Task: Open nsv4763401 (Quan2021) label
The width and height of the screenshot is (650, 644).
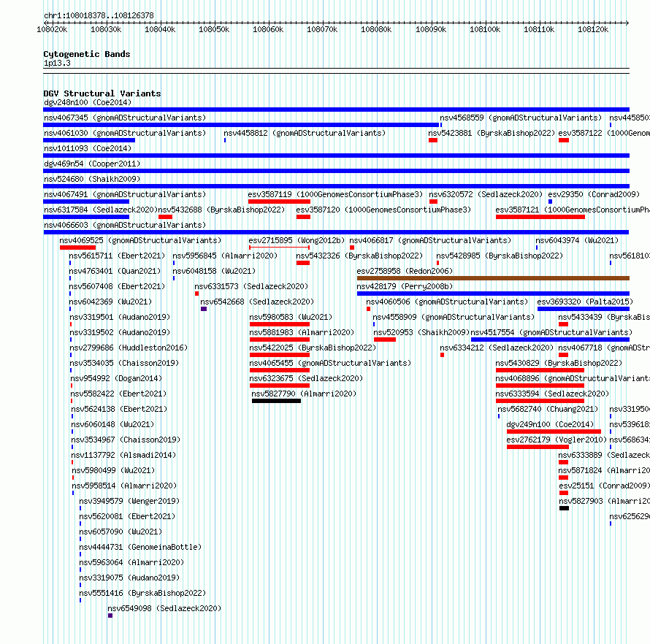Action: tap(115, 271)
